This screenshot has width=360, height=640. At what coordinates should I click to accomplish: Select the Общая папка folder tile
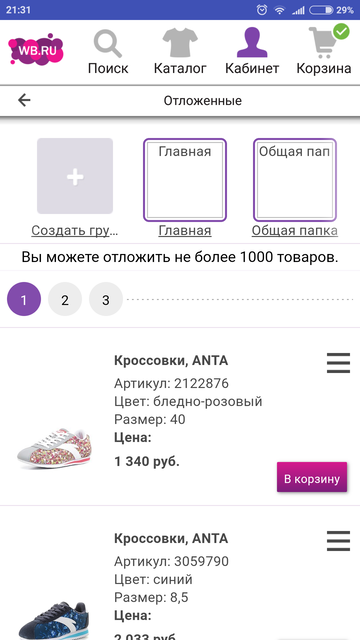[295, 180]
